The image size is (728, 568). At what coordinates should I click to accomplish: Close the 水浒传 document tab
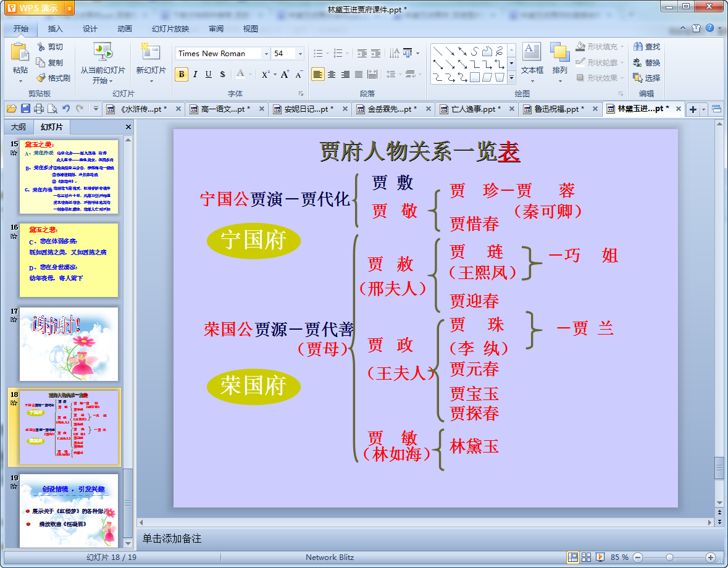click(x=178, y=109)
